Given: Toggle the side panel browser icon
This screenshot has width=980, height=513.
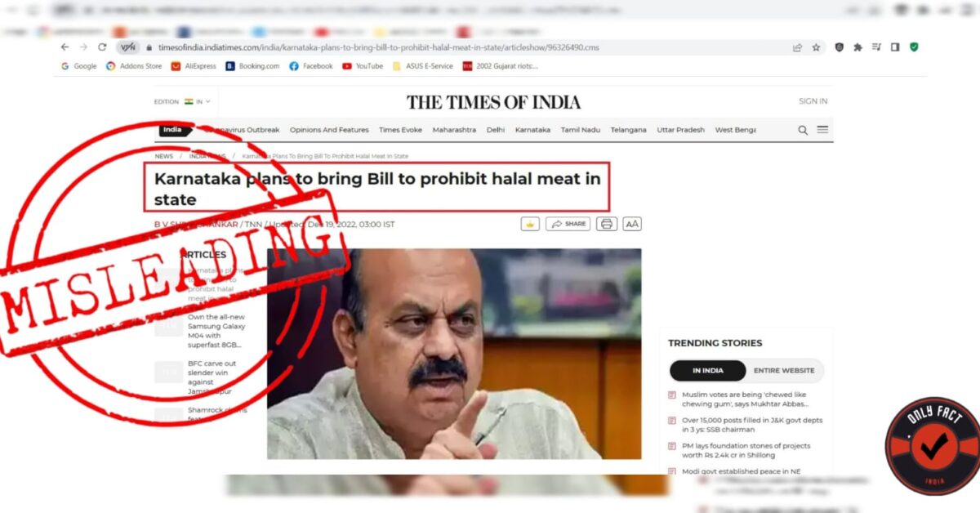Looking at the screenshot, I should click(x=895, y=47).
